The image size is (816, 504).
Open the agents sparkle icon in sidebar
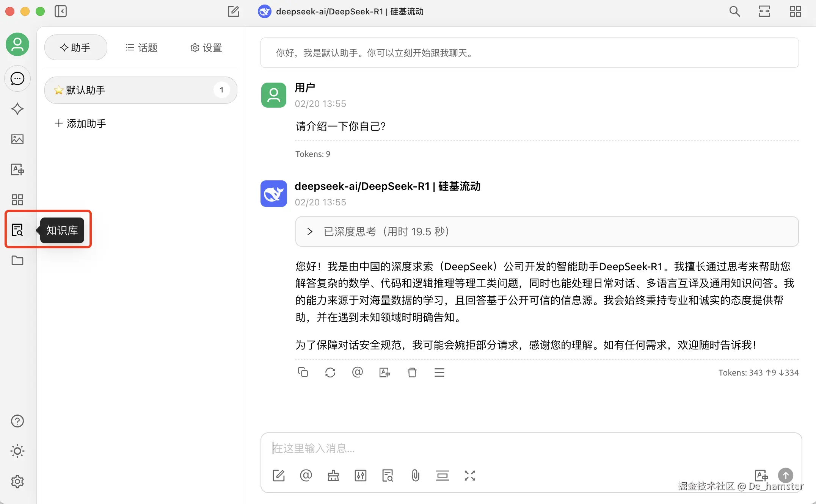point(17,109)
